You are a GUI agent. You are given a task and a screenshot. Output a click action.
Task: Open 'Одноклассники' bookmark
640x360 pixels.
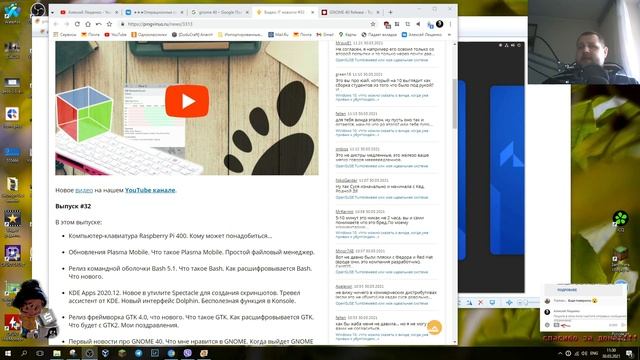(x=149, y=35)
